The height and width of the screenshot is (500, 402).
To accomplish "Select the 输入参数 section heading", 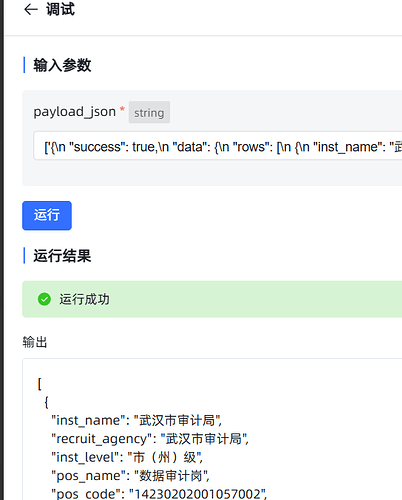I will (62, 65).
